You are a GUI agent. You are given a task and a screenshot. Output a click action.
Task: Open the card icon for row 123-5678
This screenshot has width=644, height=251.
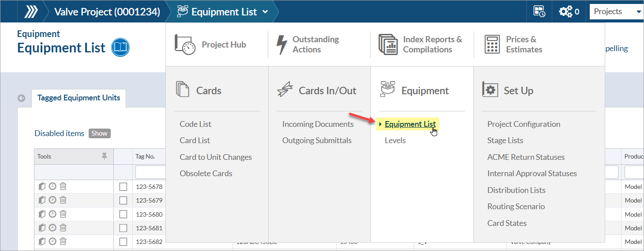[42, 186]
